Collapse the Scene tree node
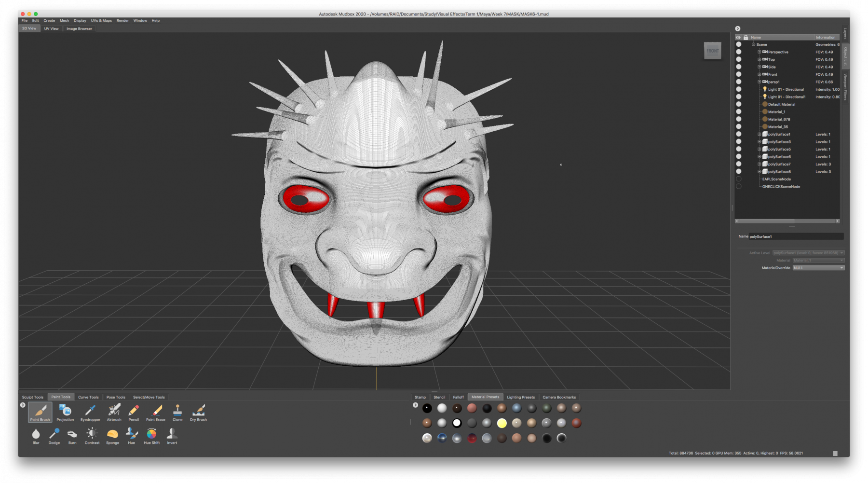868x483 pixels. coord(753,44)
